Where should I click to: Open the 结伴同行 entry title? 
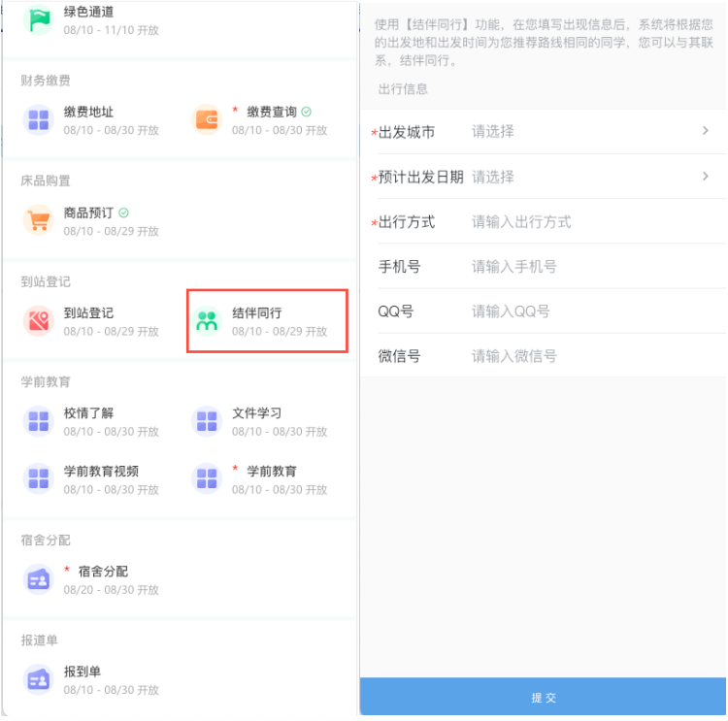[257, 312]
